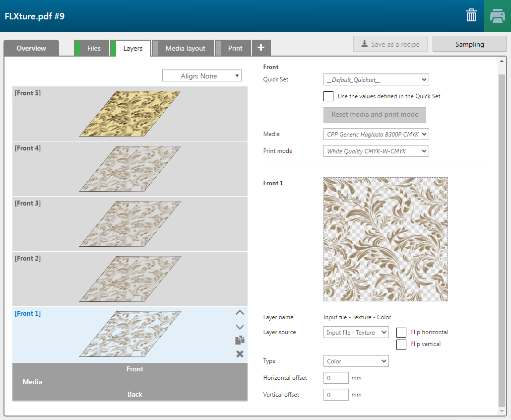This screenshot has width=511, height=420.
Task: Open the Quick Set dropdown
Action: [x=376, y=79]
